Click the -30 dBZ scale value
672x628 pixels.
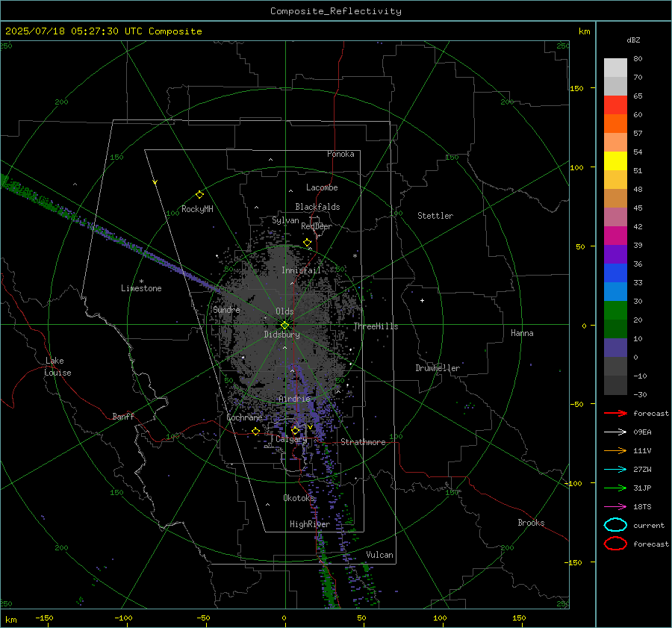coord(641,394)
